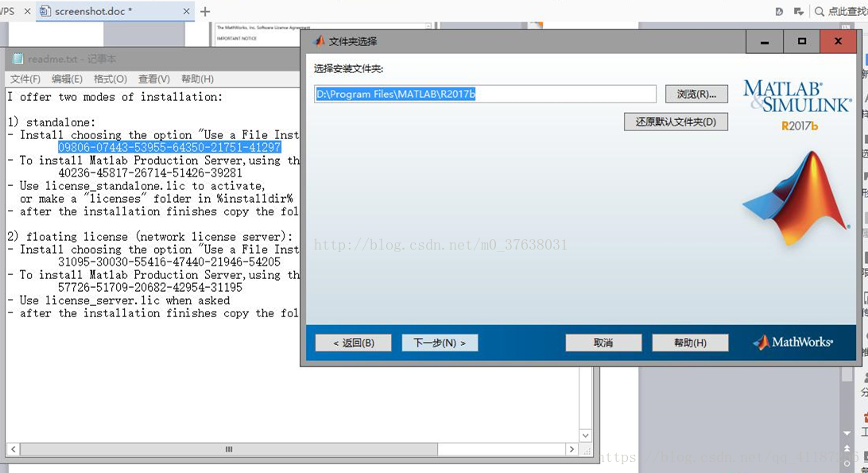Open Notepad 格式(O) menu
Screen dimensions: 868x473
click(x=110, y=79)
